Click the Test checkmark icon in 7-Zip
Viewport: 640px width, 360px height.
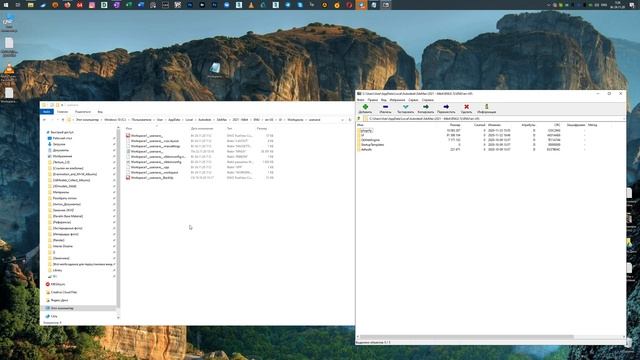pyautogui.click(x=405, y=107)
